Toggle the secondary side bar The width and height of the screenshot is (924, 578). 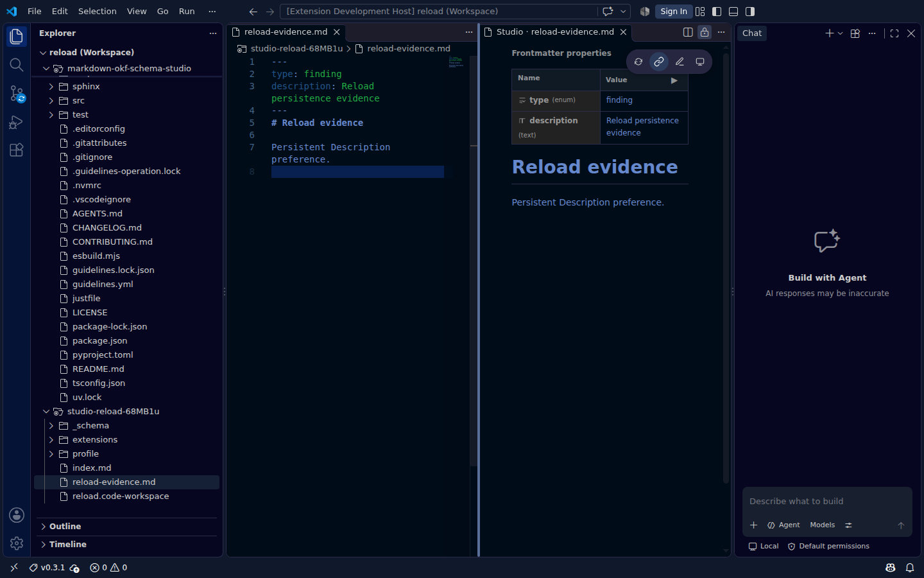coord(750,12)
